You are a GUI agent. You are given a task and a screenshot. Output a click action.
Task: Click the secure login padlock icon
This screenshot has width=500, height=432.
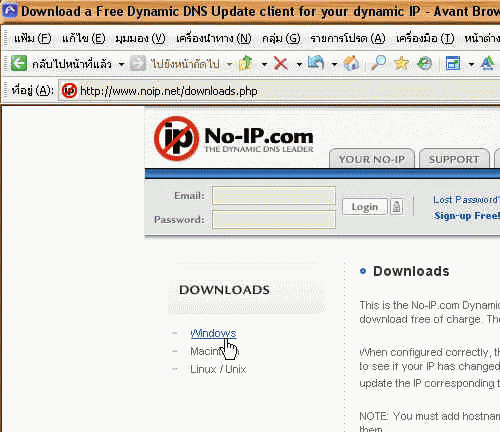point(396,207)
